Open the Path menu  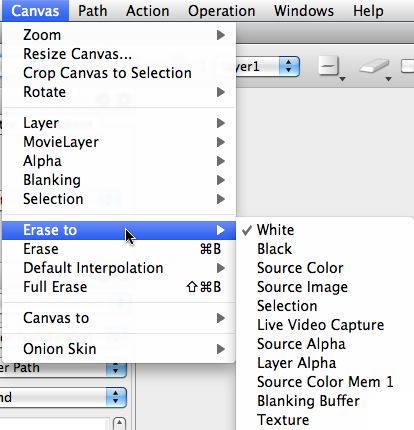coord(92,11)
